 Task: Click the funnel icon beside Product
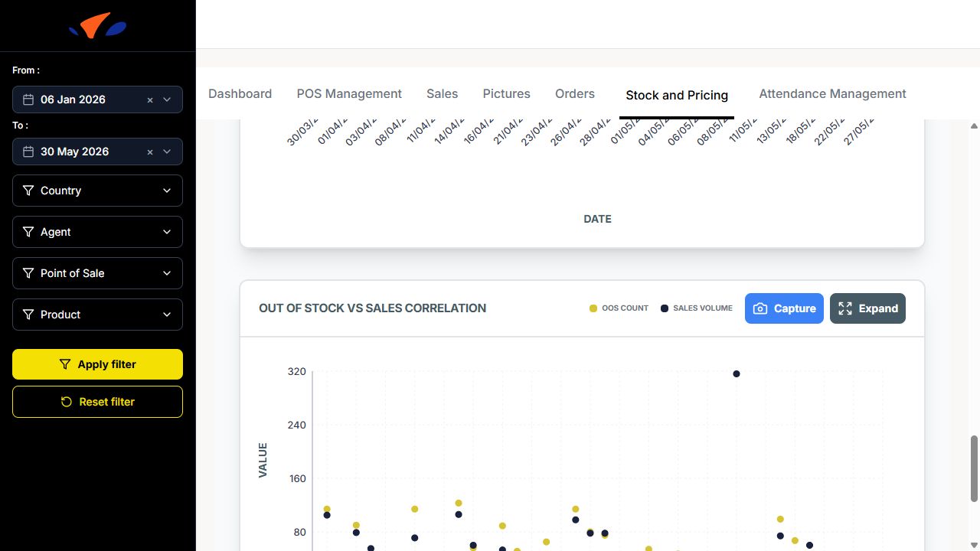(28, 315)
